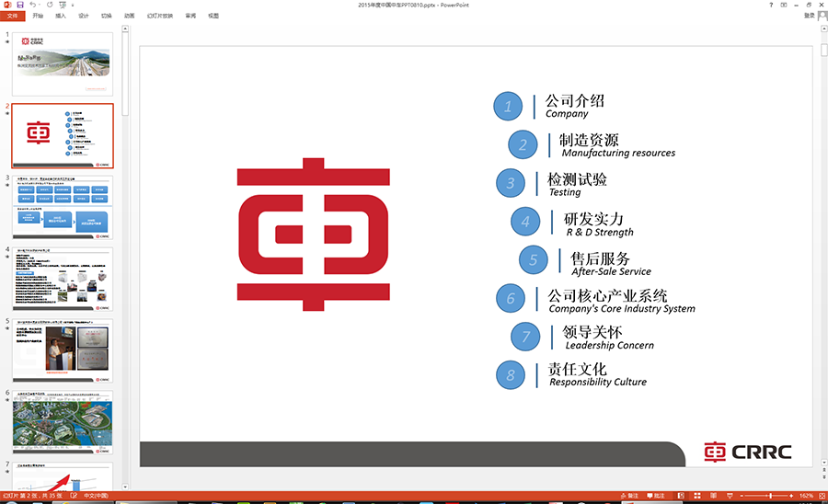Switch to Slide Sorter view icon
The image size is (828, 504).
tap(697, 496)
